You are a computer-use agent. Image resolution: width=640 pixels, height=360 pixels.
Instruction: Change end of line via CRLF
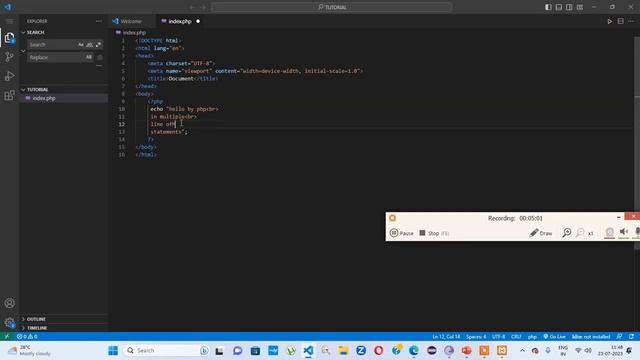click(x=516, y=336)
